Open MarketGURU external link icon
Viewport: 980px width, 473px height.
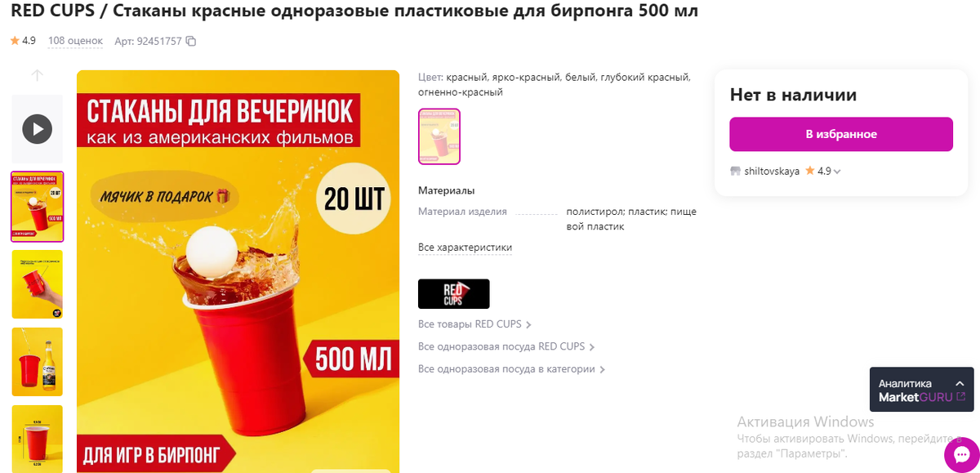[960, 397]
